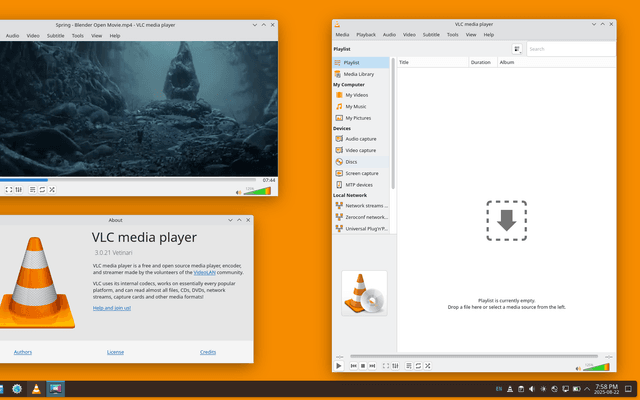Viewport: 640px width, 400px height.
Task: Open My Music in the sidebar
Action: click(x=361, y=106)
